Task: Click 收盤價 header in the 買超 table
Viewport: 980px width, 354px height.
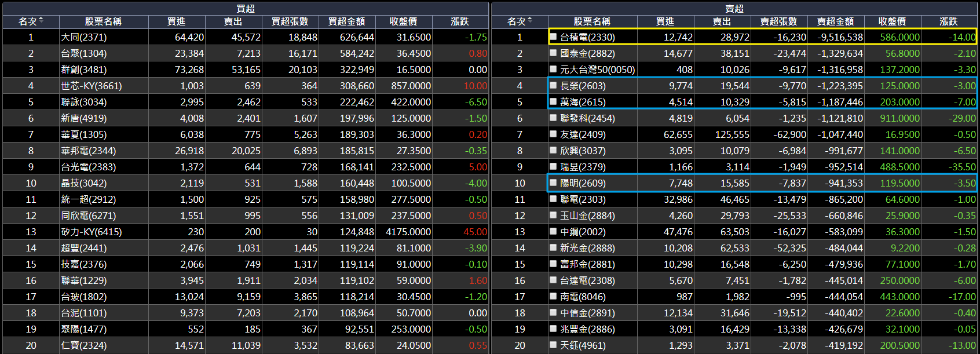Action: coord(403,21)
